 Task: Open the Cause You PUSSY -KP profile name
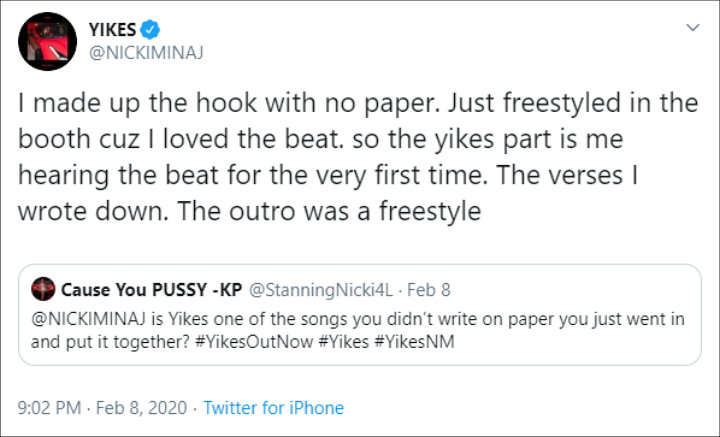coord(152,290)
